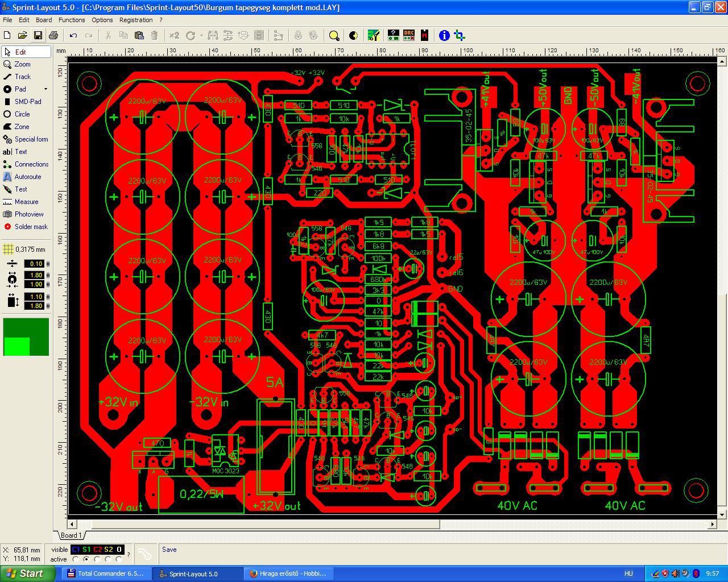This screenshot has width=728, height=582.
Task: Switch to Total Commander taskbar button
Action: pyautogui.click(x=106, y=573)
